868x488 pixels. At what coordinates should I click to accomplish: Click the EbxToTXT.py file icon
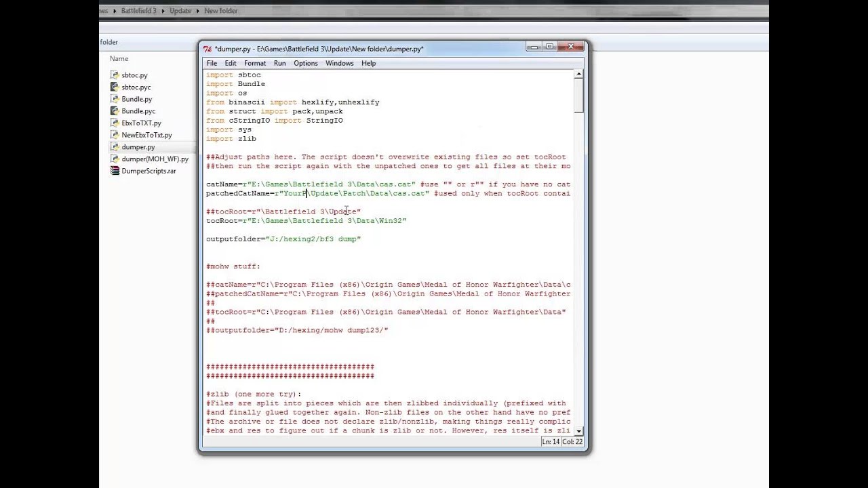[x=115, y=123]
